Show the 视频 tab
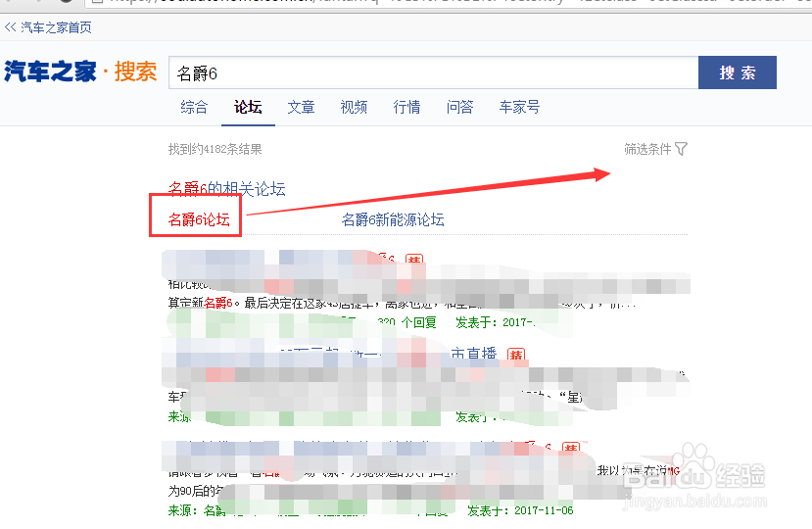This screenshot has width=812, height=529. tap(354, 107)
